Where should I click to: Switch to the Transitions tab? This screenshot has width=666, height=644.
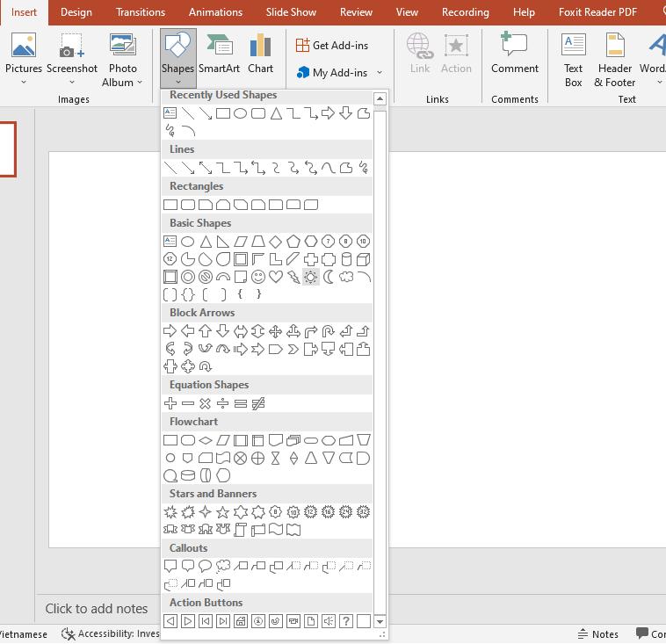coord(141,12)
